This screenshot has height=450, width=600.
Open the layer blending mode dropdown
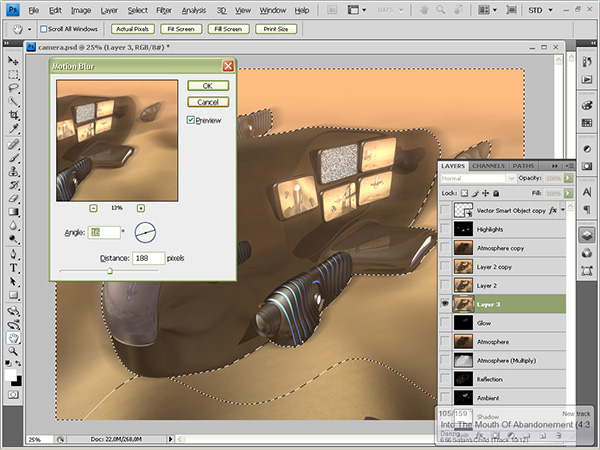click(477, 177)
